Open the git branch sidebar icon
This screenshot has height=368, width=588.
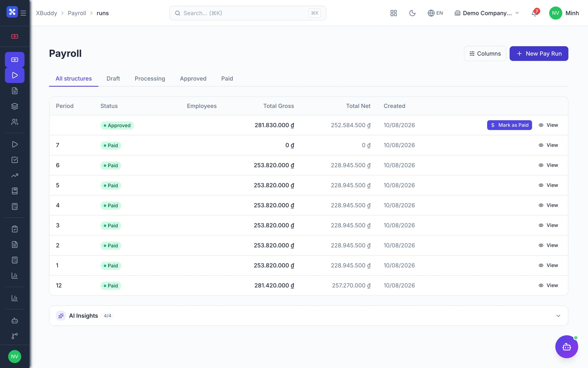[14, 336]
